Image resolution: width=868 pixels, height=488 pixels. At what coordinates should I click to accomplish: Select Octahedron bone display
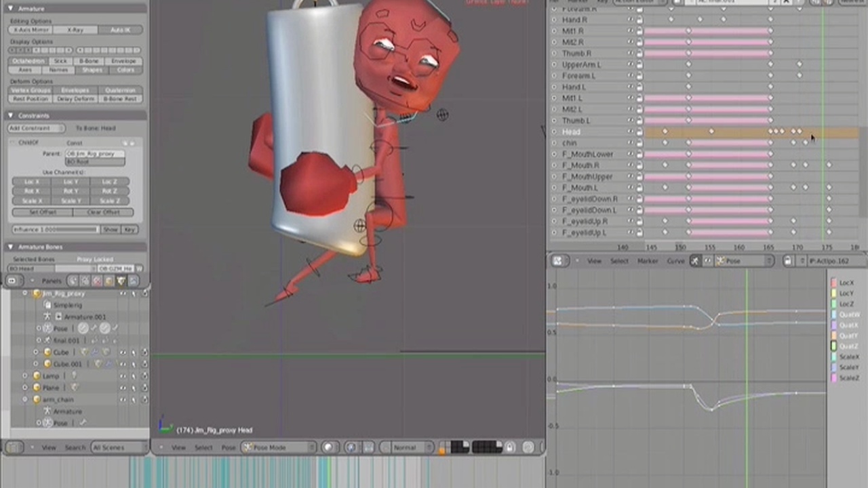(28, 61)
